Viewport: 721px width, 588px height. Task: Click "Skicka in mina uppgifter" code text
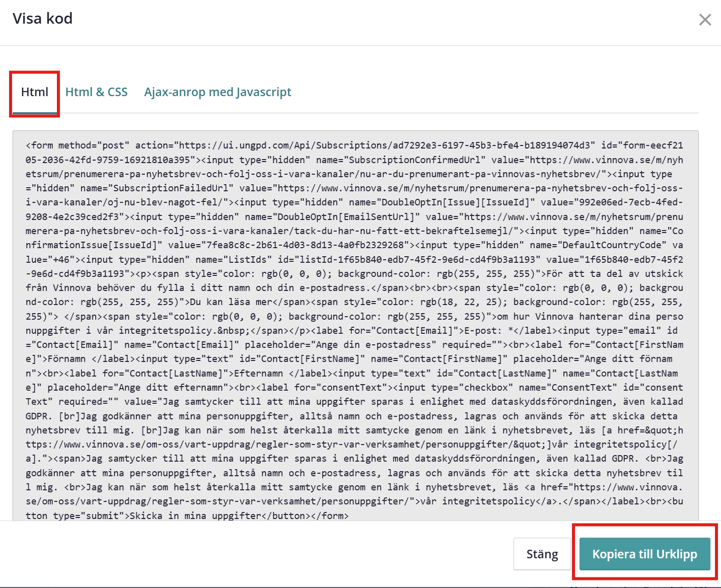click(196, 516)
